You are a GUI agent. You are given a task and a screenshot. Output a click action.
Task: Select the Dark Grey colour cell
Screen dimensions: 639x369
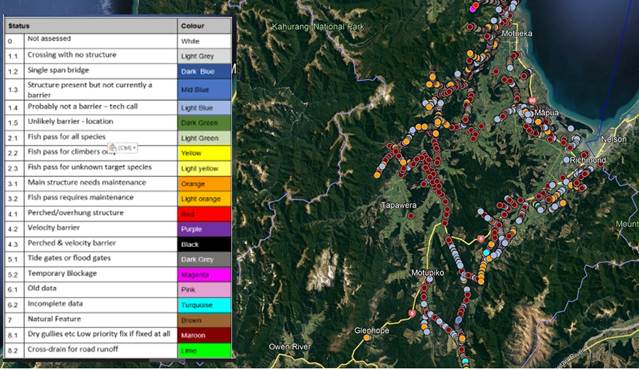pyautogui.click(x=204, y=259)
